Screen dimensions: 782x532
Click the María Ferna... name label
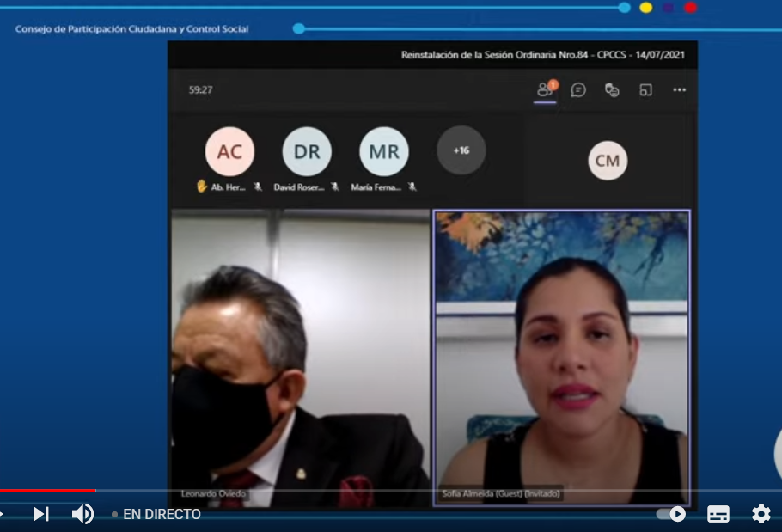376,187
